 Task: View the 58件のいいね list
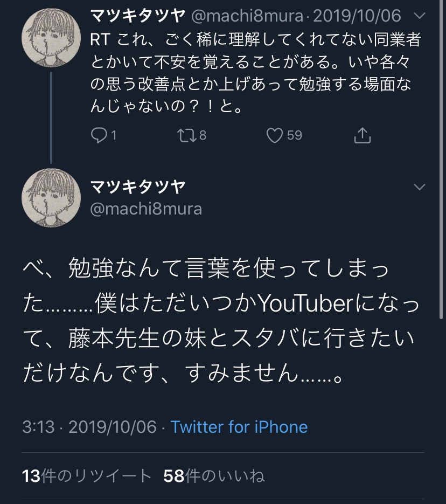(214, 476)
